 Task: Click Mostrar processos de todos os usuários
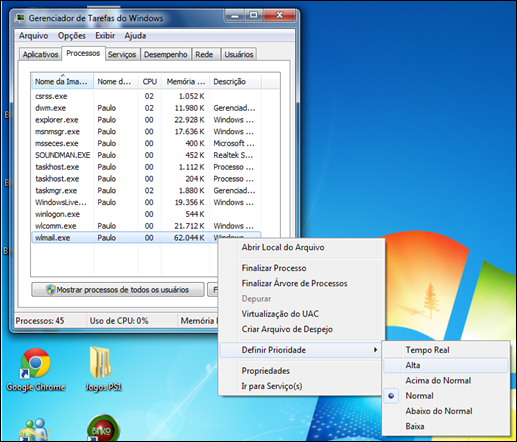pyautogui.click(x=118, y=290)
